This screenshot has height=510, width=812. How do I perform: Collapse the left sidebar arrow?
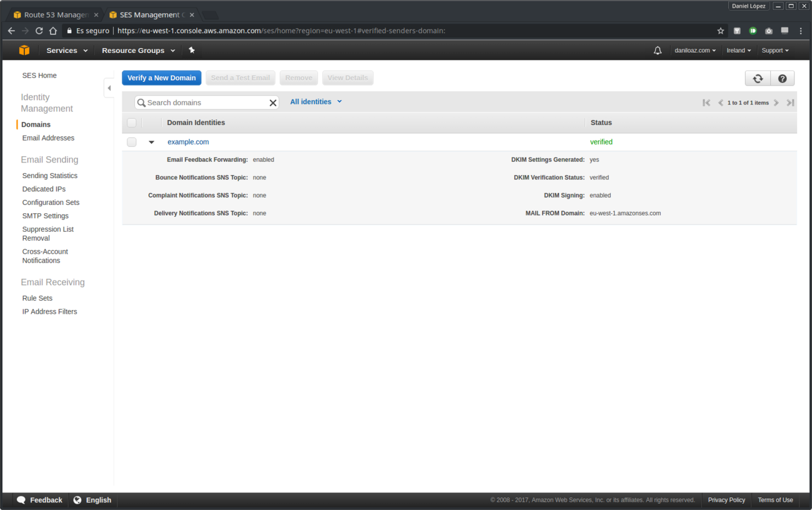click(x=109, y=88)
